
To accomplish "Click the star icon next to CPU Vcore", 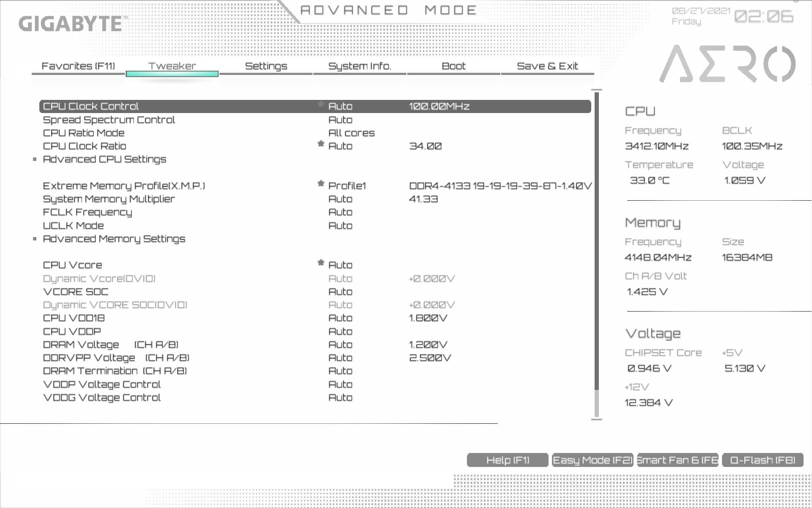I will pyautogui.click(x=321, y=263).
